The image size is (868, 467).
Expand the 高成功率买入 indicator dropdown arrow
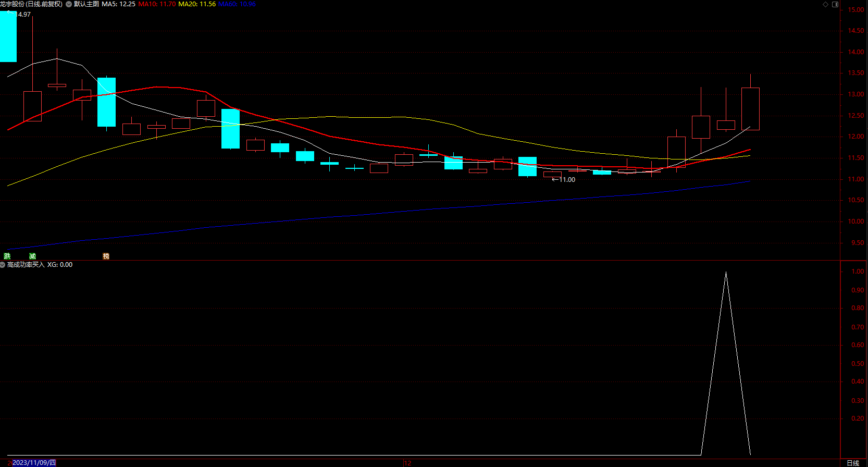click(x=3, y=265)
